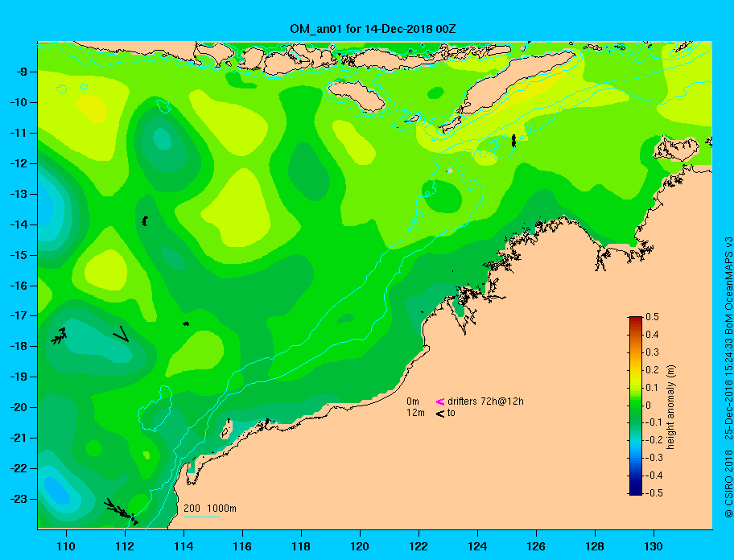Image resolution: width=734 pixels, height=560 pixels.
Task: Click the 'to' legend text
Action: coord(452,413)
